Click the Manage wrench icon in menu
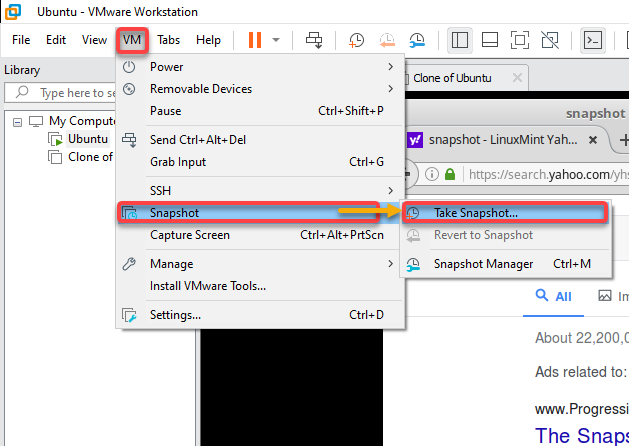 pos(129,264)
